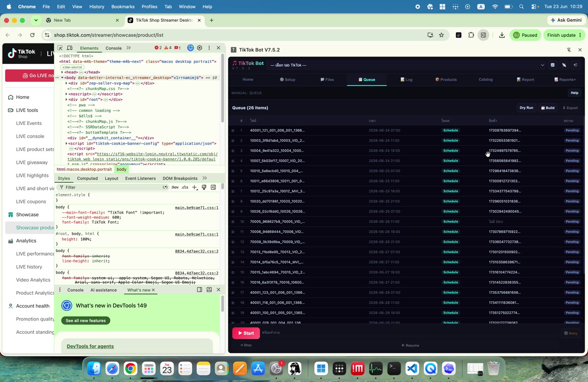
Task: Expand the div zep-seller-svg-map node
Action: [67, 83]
